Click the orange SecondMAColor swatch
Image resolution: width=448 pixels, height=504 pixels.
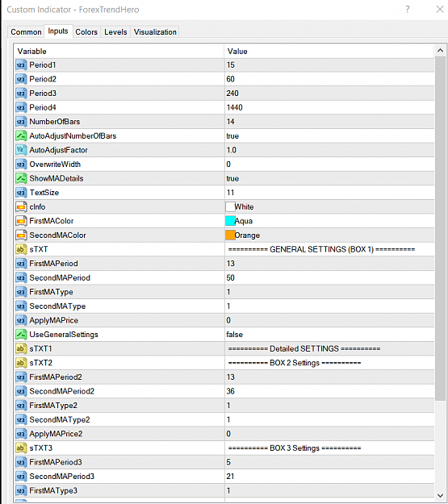(x=230, y=235)
